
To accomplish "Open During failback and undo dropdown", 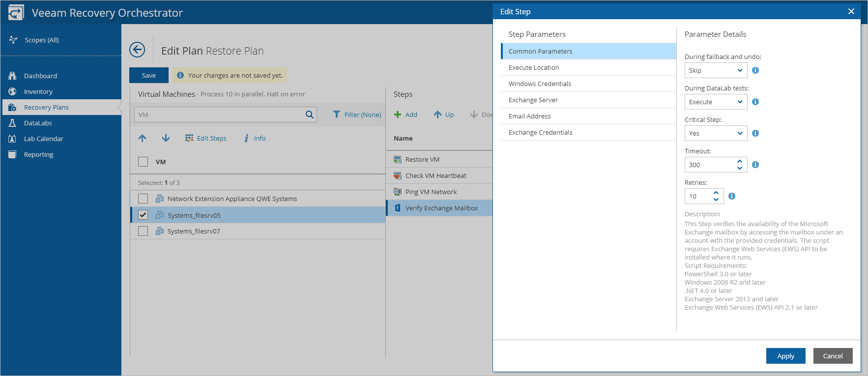I will click(x=716, y=70).
